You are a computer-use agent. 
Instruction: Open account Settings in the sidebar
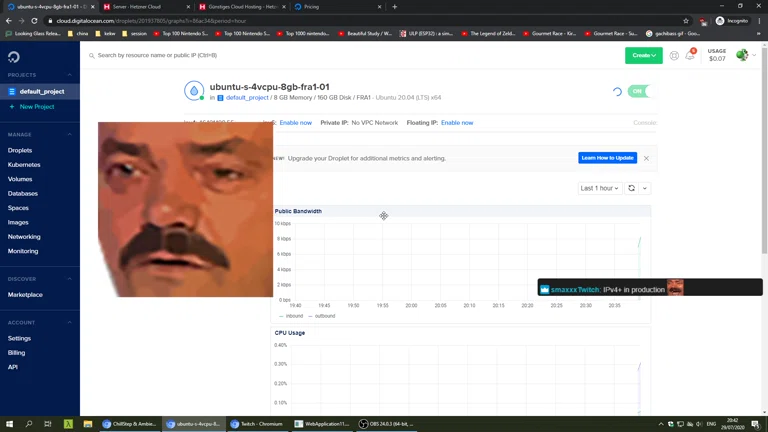pyautogui.click(x=19, y=338)
